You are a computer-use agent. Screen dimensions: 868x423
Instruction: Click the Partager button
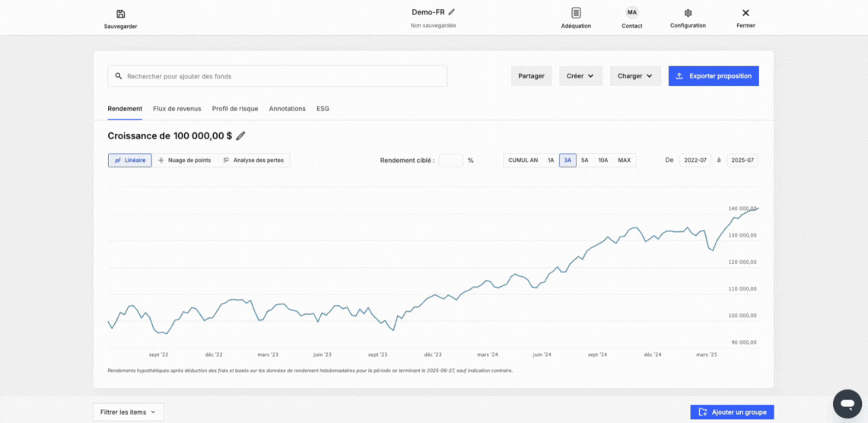coord(532,76)
